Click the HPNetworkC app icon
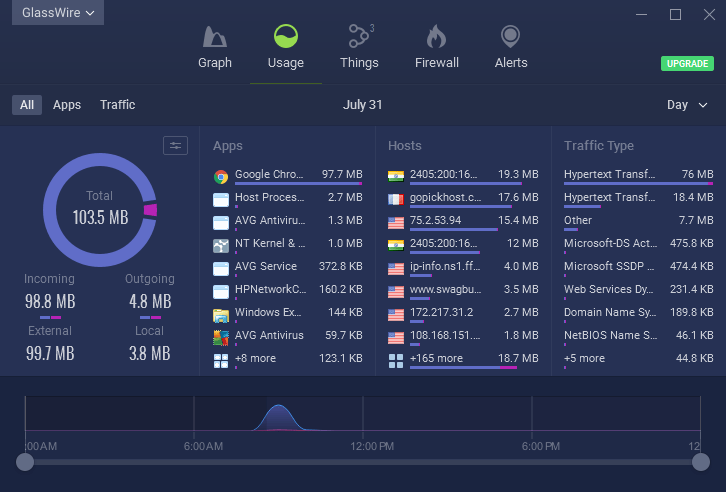Screen dimensions: 726x492 (221, 292)
